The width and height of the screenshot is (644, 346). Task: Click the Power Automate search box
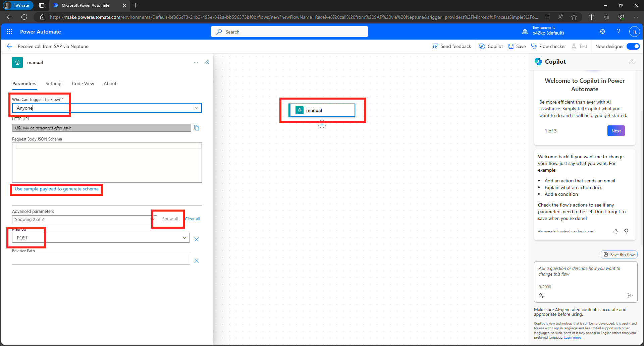tap(289, 32)
